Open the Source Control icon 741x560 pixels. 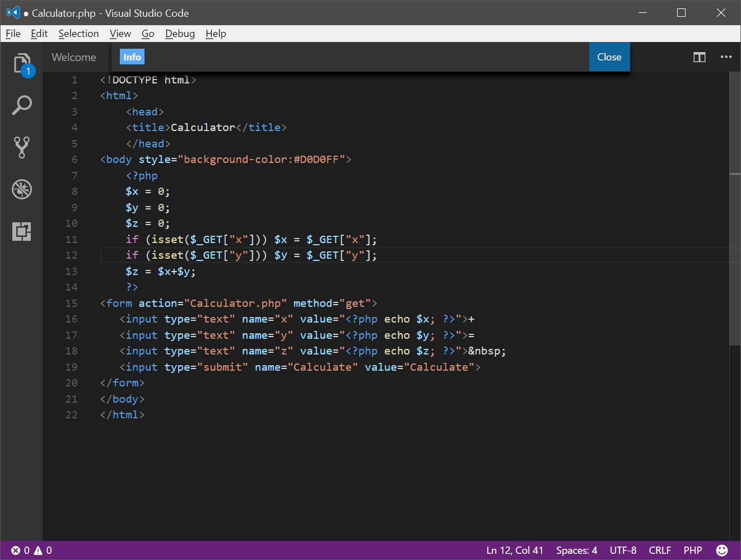click(x=22, y=147)
